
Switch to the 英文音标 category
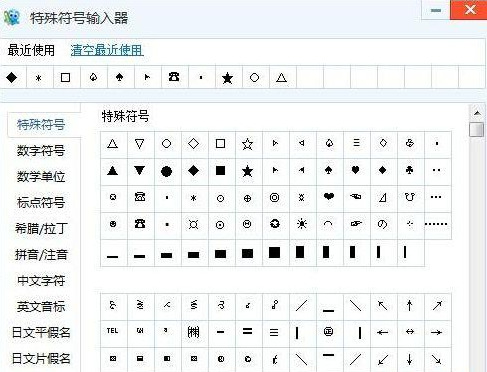point(41,307)
